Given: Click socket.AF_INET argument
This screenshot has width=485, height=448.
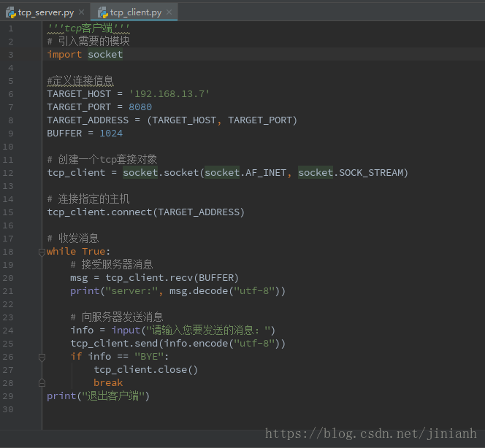Looking at the screenshot, I should pyautogui.click(x=245, y=173).
